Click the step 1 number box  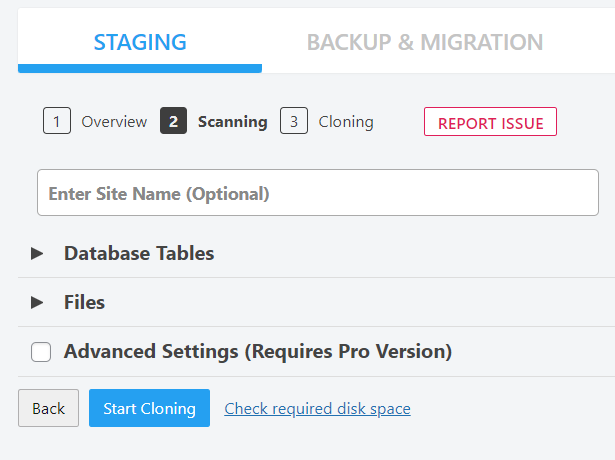57,121
